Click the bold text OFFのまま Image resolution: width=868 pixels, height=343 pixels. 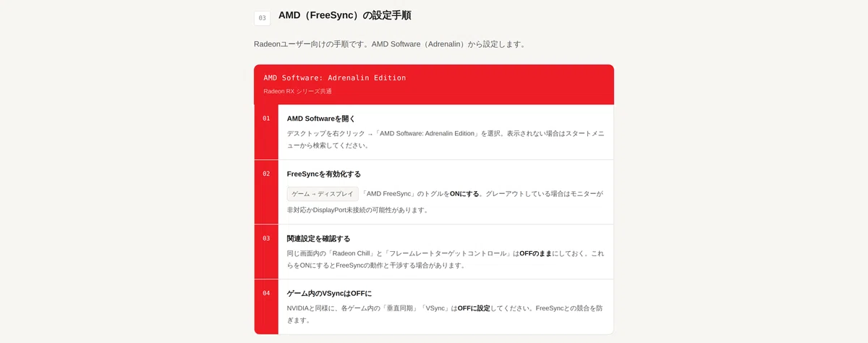536,254
